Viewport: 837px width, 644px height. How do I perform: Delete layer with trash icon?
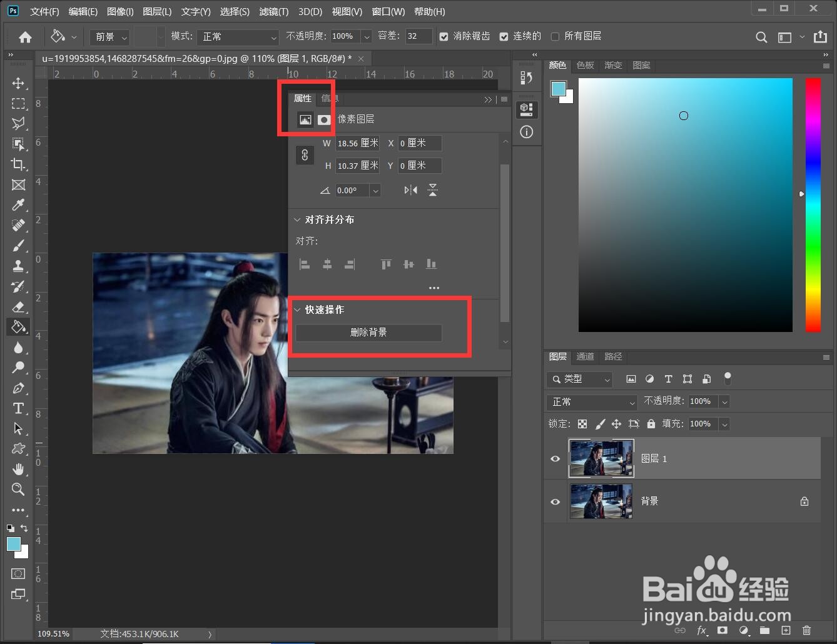(807, 630)
